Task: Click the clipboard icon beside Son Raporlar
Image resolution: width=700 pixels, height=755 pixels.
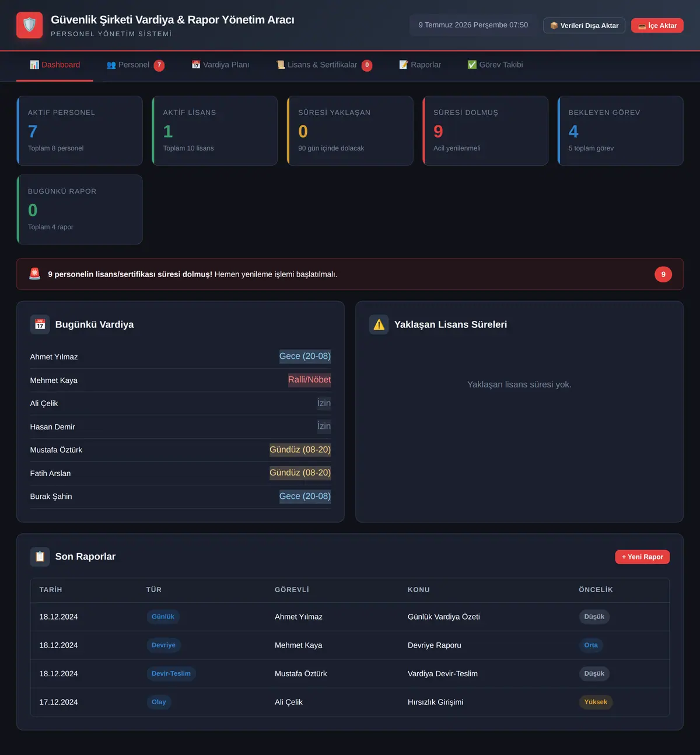Action: (x=40, y=557)
